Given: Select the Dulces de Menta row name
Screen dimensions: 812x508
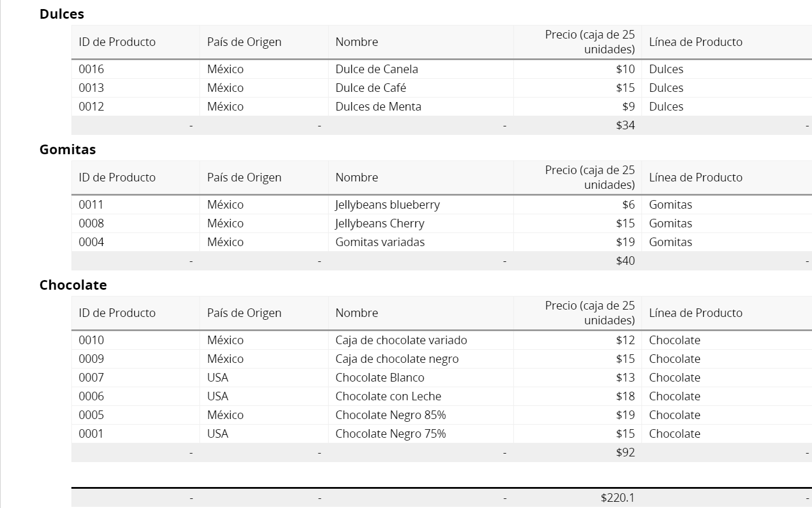Looking at the screenshot, I should click(378, 107).
